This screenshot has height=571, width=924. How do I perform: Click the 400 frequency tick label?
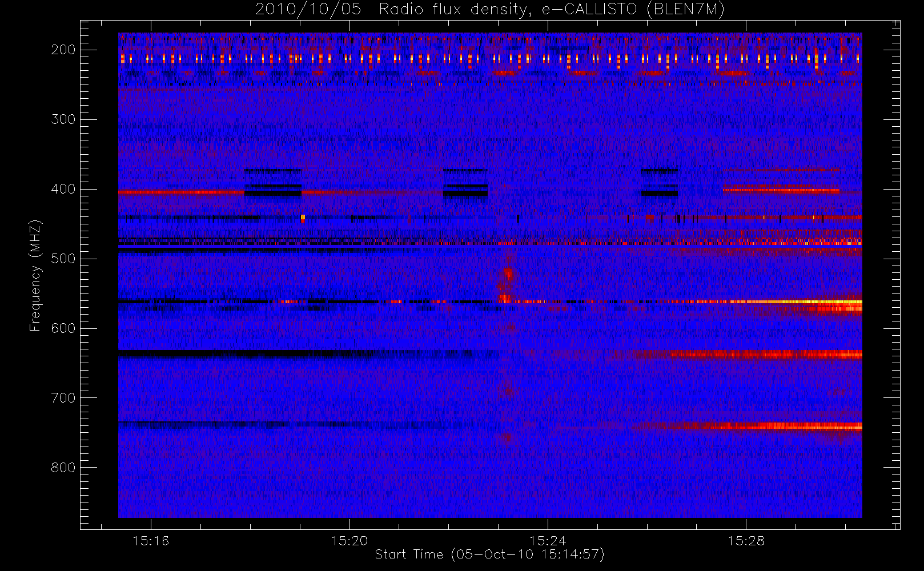(63, 189)
